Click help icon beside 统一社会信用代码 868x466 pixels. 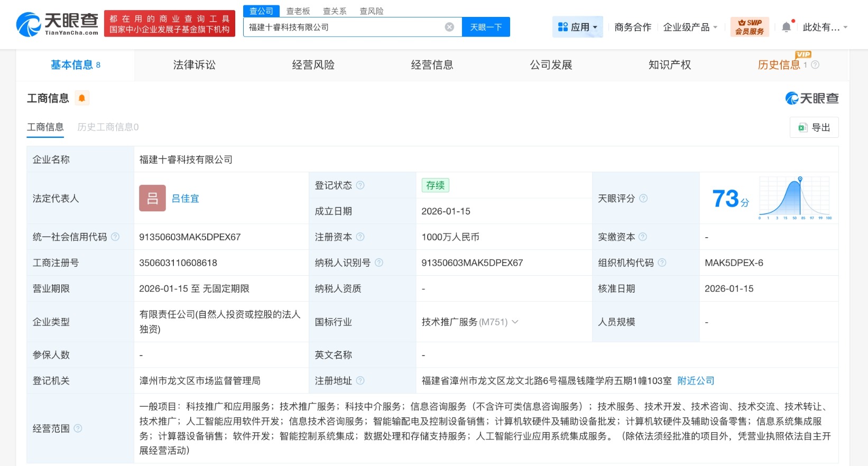[x=115, y=237]
